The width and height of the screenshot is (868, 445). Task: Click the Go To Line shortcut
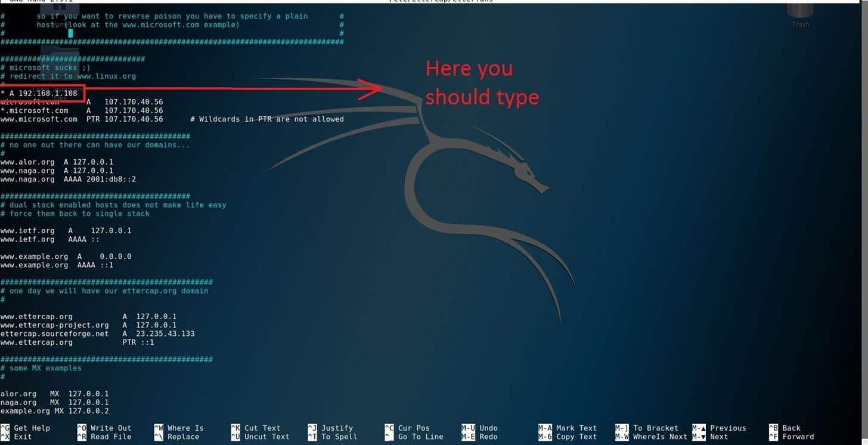[414, 437]
